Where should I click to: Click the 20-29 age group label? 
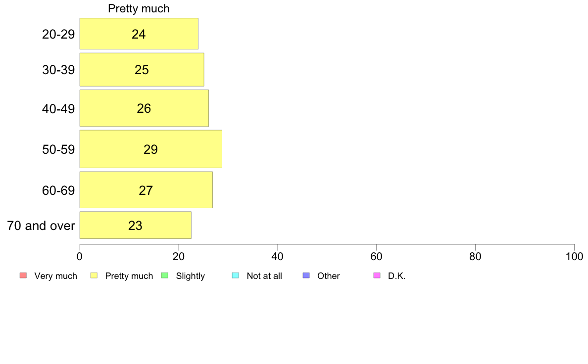58,34
